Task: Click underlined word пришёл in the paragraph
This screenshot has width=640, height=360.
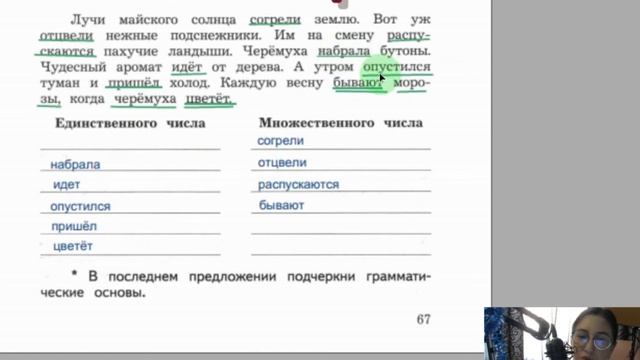Action: 134,83
